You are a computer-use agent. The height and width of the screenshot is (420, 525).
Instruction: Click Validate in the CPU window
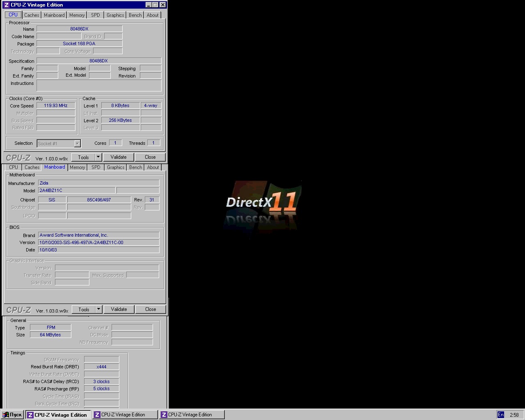pyautogui.click(x=119, y=157)
